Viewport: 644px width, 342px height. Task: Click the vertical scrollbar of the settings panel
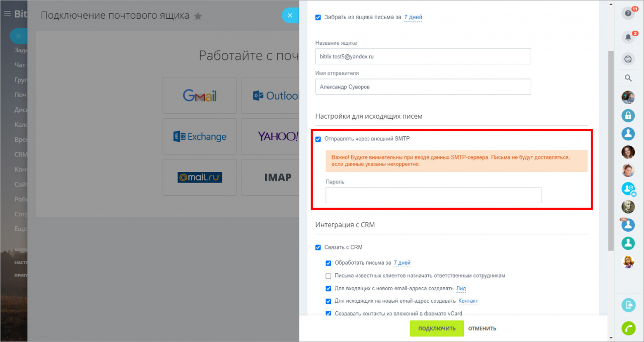pyautogui.click(x=611, y=151)
